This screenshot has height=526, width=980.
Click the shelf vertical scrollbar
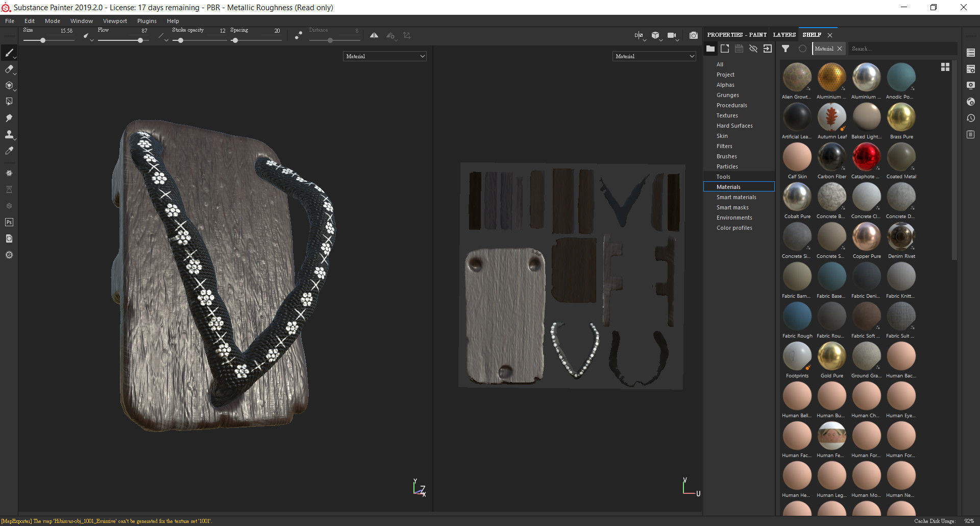(x=954, y=161)
